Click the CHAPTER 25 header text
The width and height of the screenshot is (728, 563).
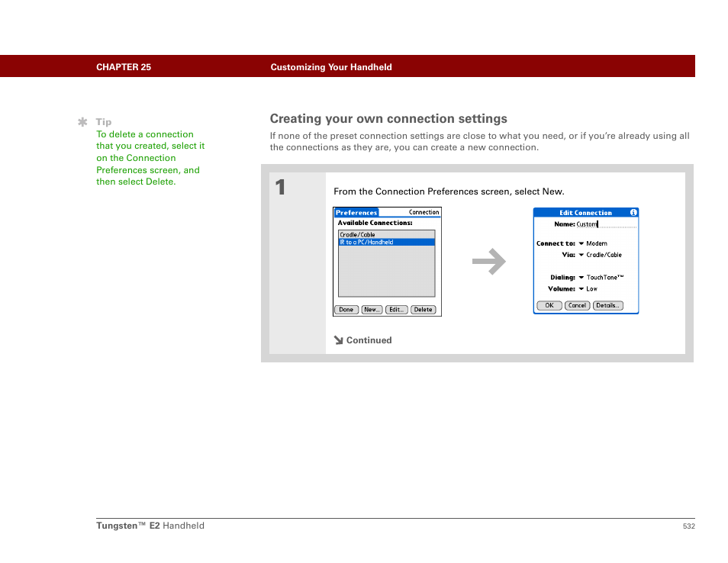click(124, 67)
